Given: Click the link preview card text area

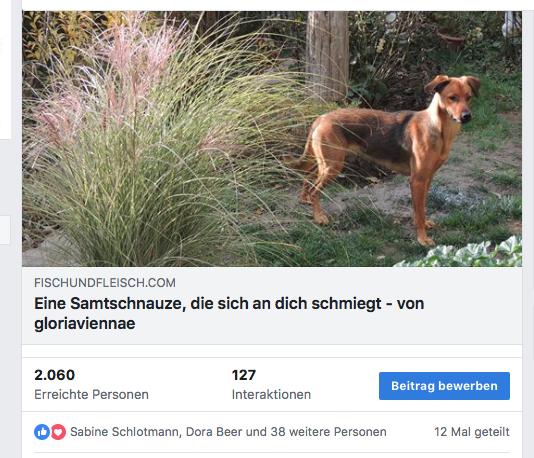Looking at the screenshot, I should point(272,306).
